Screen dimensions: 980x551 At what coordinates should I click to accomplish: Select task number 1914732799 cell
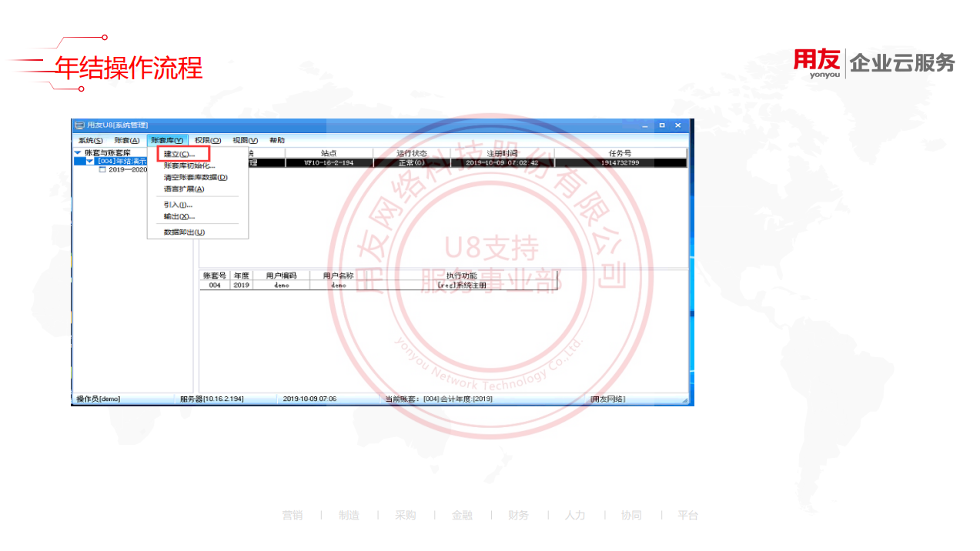click(620, 162)
